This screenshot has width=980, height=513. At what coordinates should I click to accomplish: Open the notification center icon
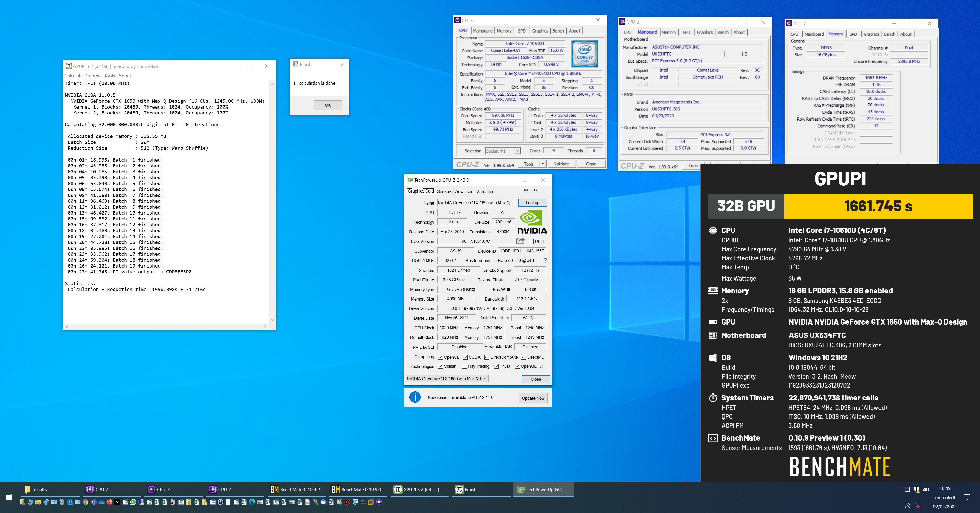coord(967,497)
